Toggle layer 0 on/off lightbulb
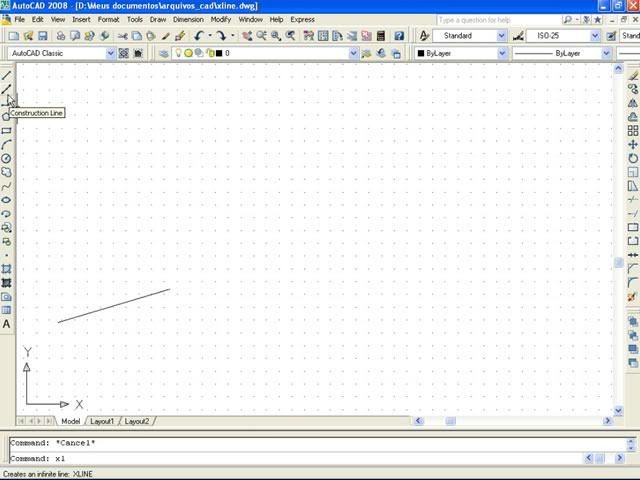This screenshot has width=640, height=480. click(178, 53)
